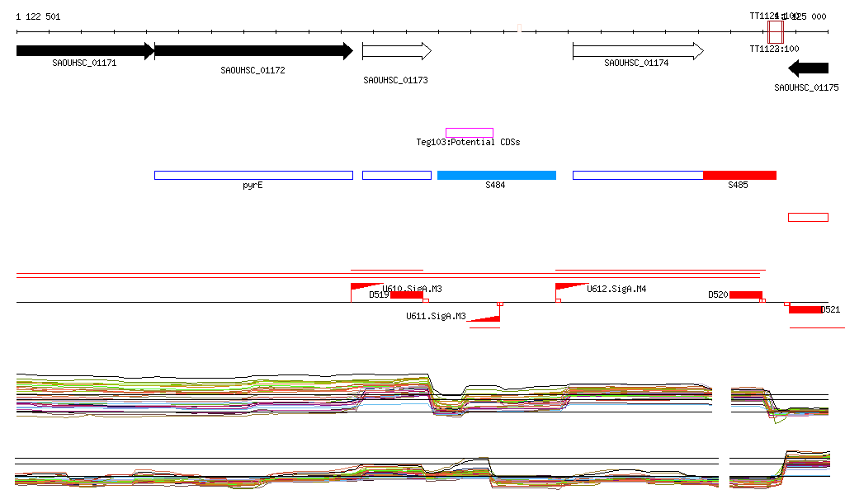
Task: Click the short red line above U610 flag
Action: tap(387, 271)
